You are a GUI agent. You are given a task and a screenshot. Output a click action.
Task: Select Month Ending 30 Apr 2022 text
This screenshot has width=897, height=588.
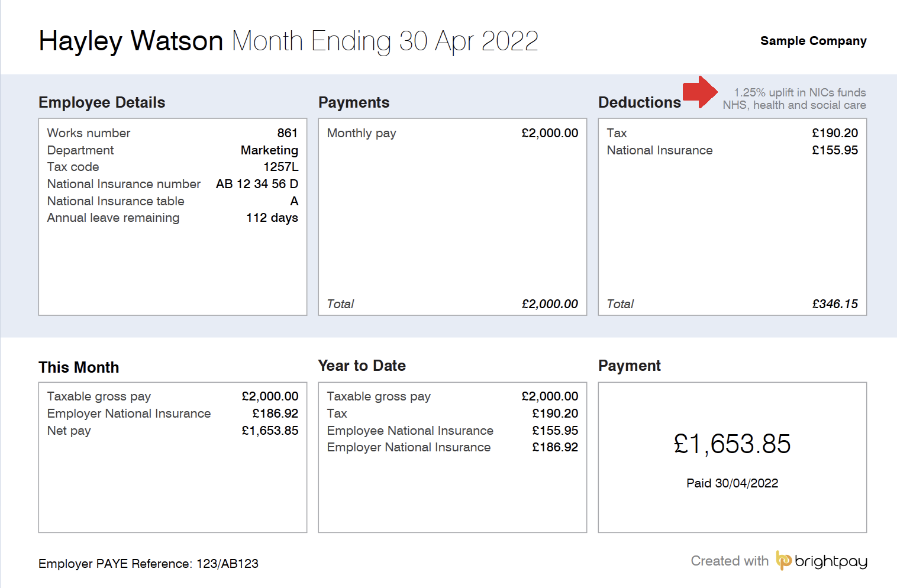click(x=385, y=41)
